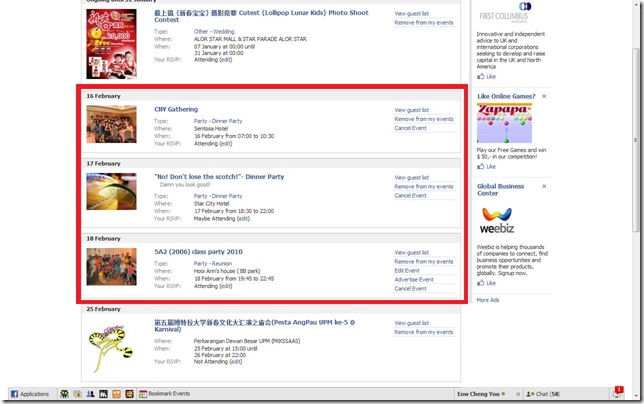Open the Like Online Games? ad title
Screen dimensions: 644x404
[x=506, y=96]
